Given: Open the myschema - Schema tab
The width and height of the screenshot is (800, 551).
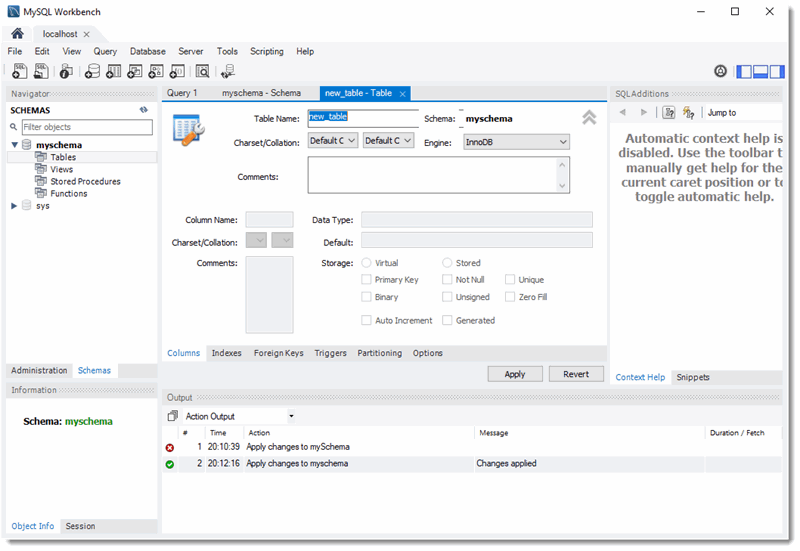Looking at the screenshot, I should click(261, 93).
